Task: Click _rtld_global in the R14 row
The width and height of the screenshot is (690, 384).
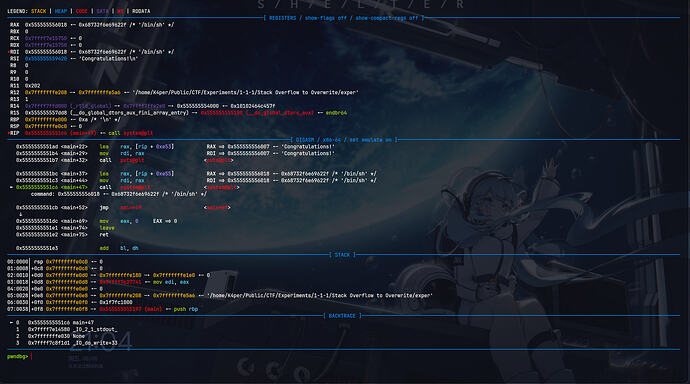Action: click(91, 106)
